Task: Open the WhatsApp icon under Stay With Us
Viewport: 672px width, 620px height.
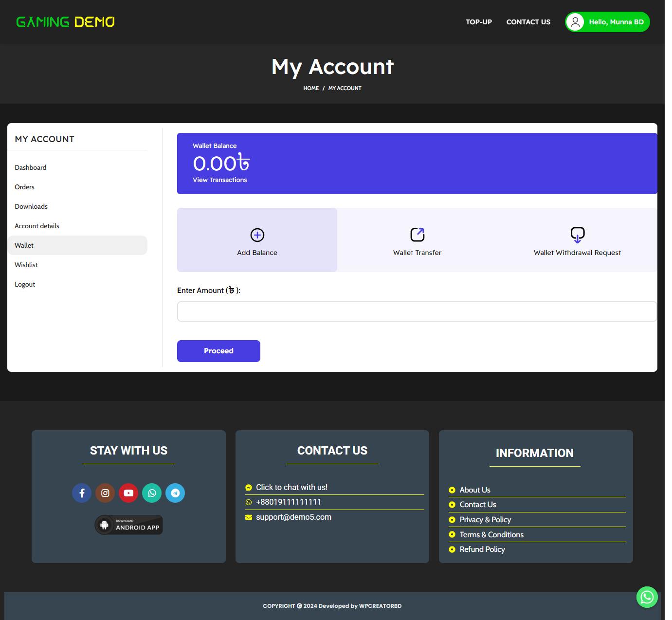Action: [152, 493]
